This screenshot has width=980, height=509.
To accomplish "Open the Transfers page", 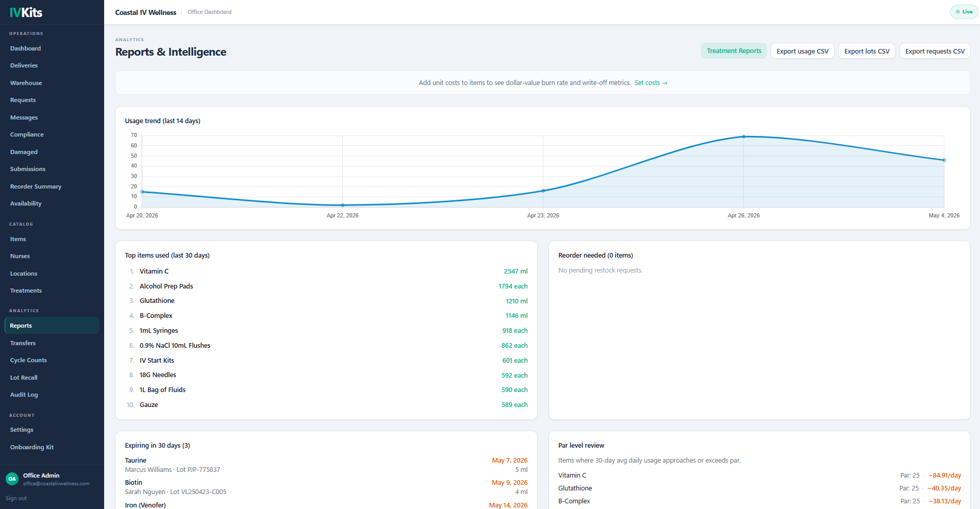I will click(x=23, y=343).
